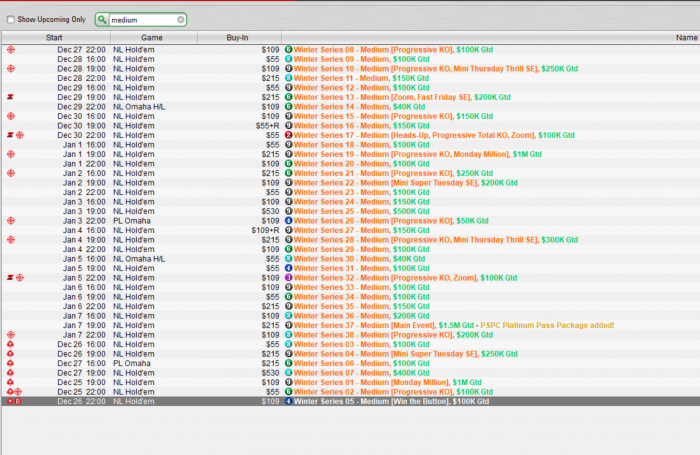Screen dimensions: 700x455
Task: Click the $55+R buy-in for Winter Series 16
Action: (267, 125)
